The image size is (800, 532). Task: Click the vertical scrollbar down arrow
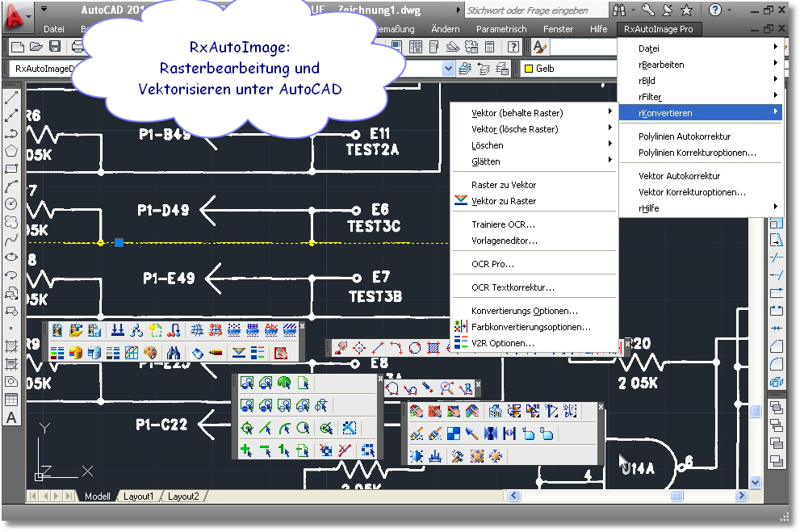coord(755,482)
